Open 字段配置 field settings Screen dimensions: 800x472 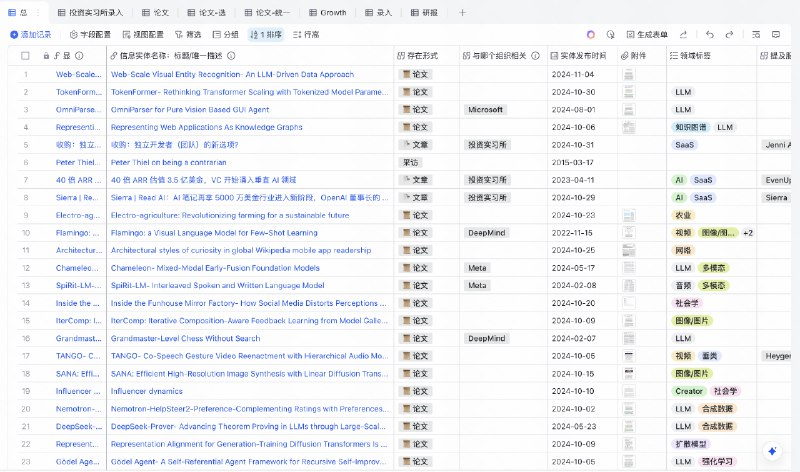pos(90,35)
